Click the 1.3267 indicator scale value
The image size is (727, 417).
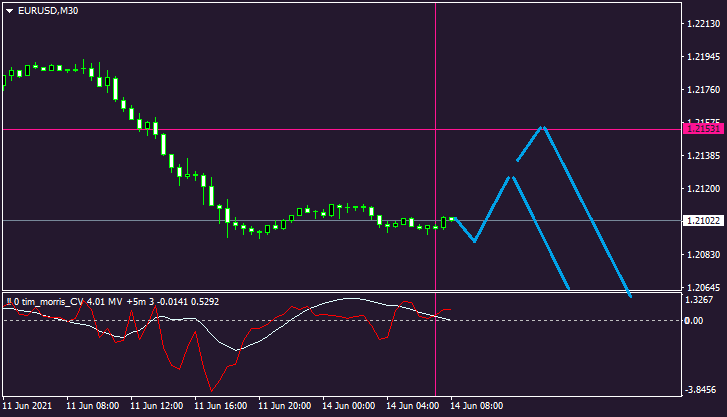[x=699, y=300]
